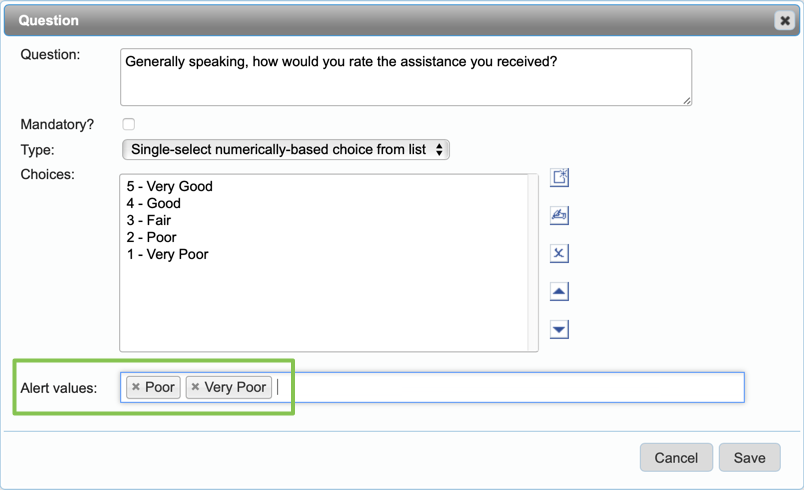Viewport: 804px width, 490px height.
Task: Click the add new choice icon
Action: click(559, 177)
